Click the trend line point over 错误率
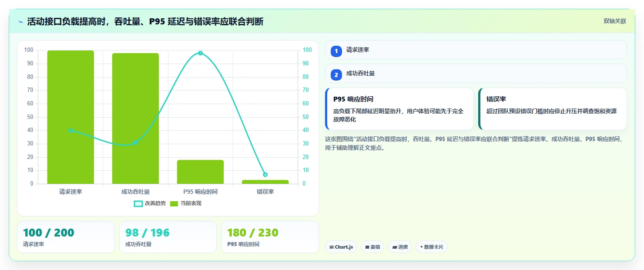Screen dimensions: 644x270 click(x=265, y=175)
